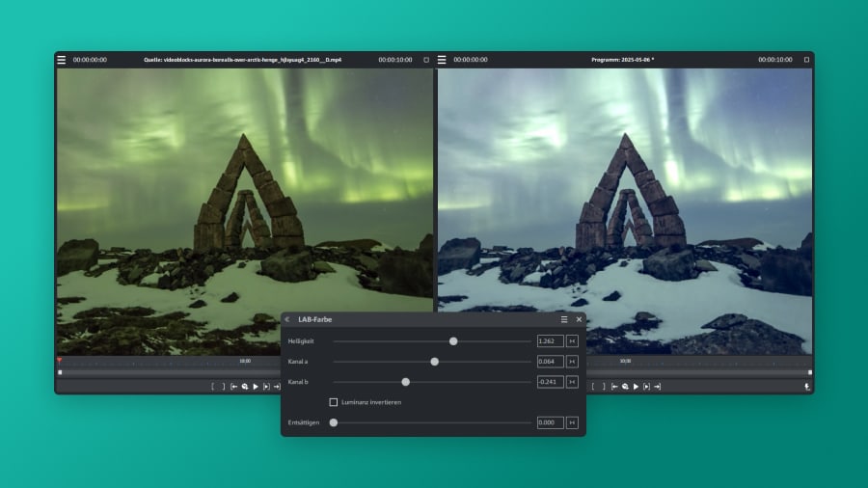Viewport: 868px width, 488px height.
Task: Set the out point in the program monitor
Action: pyautogui.click(x=604, y=387)
